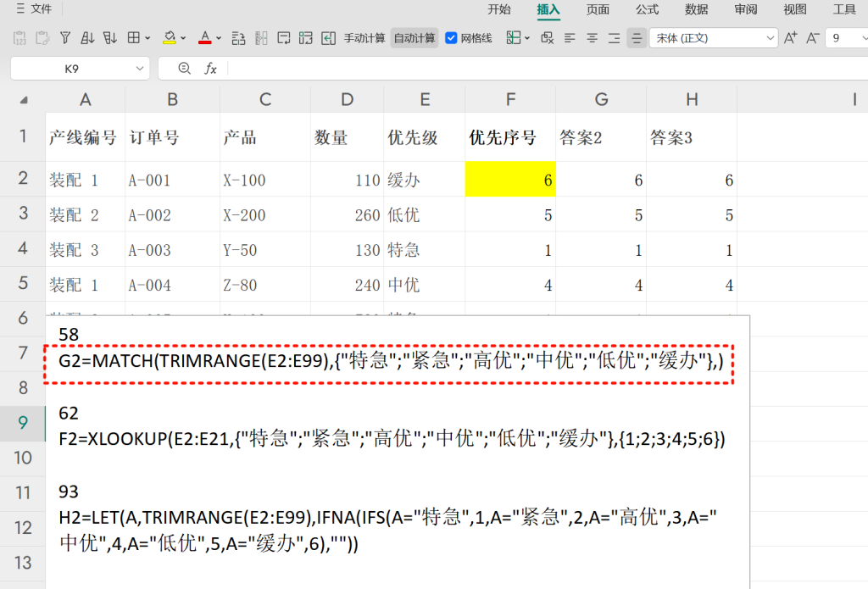Open the 数据 tab
The width and height of the screenshot is (868, 589).
coord(696,9)
